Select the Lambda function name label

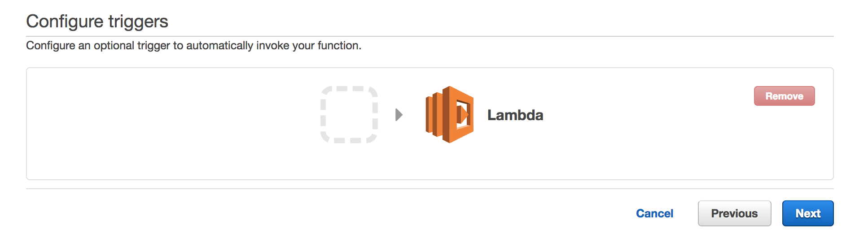coord(515,115)
